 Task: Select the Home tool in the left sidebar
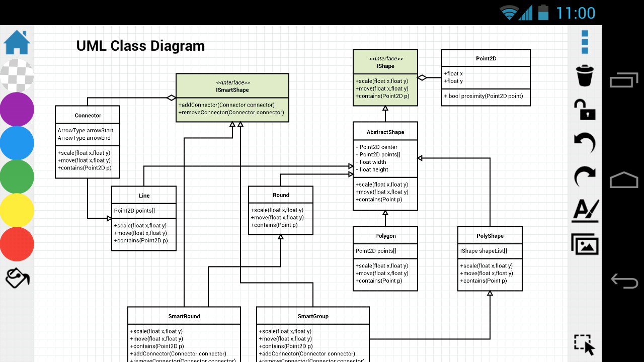point(17,43)
